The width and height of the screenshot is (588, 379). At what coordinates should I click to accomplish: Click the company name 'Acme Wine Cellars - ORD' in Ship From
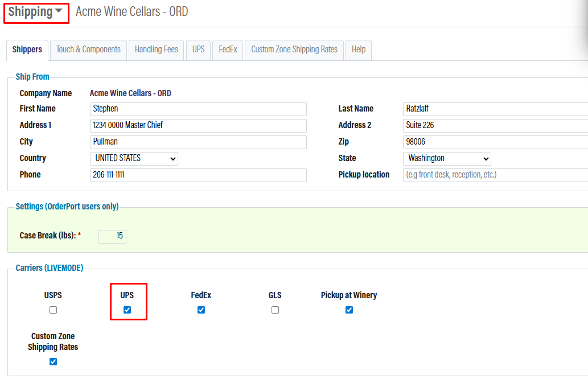(130, 93)
